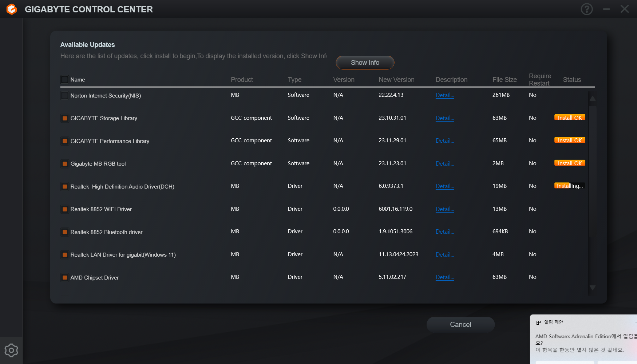The width and height of the screenshot is (637, 364).
Task: Click the Product column header
Action: click(242, 80)
